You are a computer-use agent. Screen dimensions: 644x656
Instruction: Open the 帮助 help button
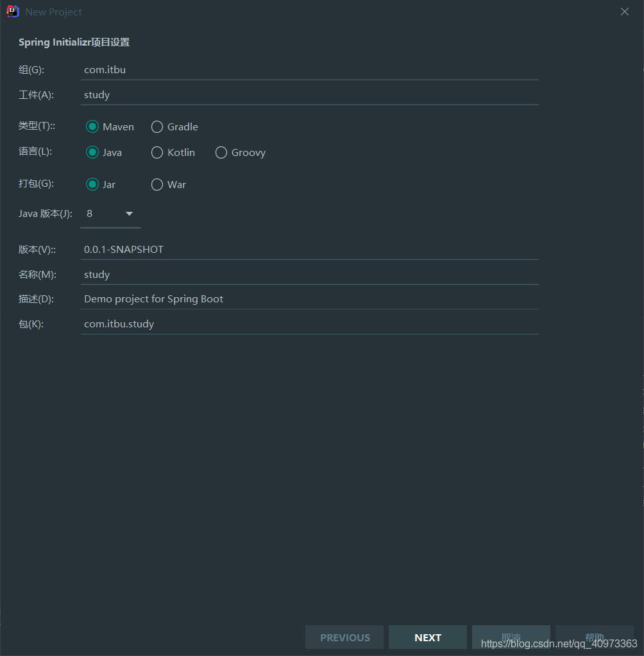[x=594, y=637]
